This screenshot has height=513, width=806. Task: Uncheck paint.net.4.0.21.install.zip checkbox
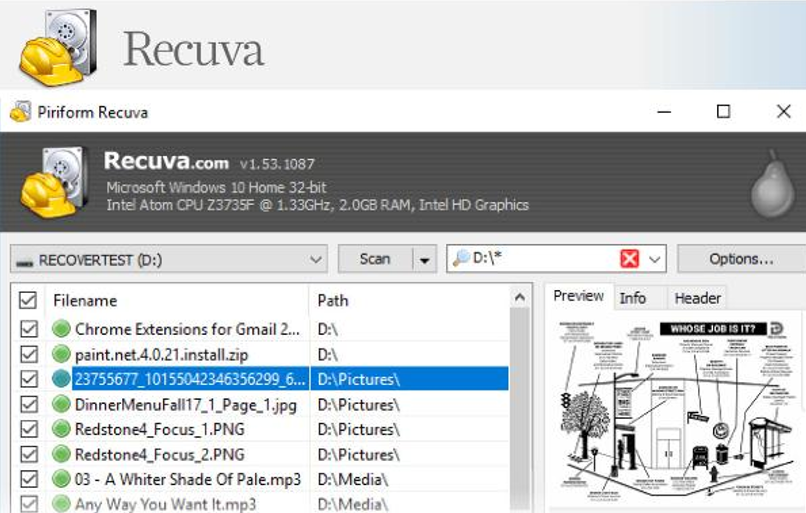29,354
